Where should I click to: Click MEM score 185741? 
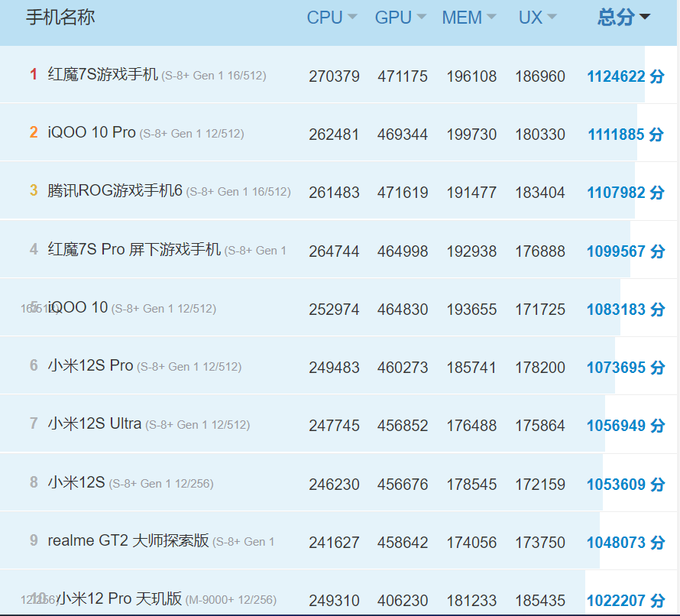tap(471, 368)
